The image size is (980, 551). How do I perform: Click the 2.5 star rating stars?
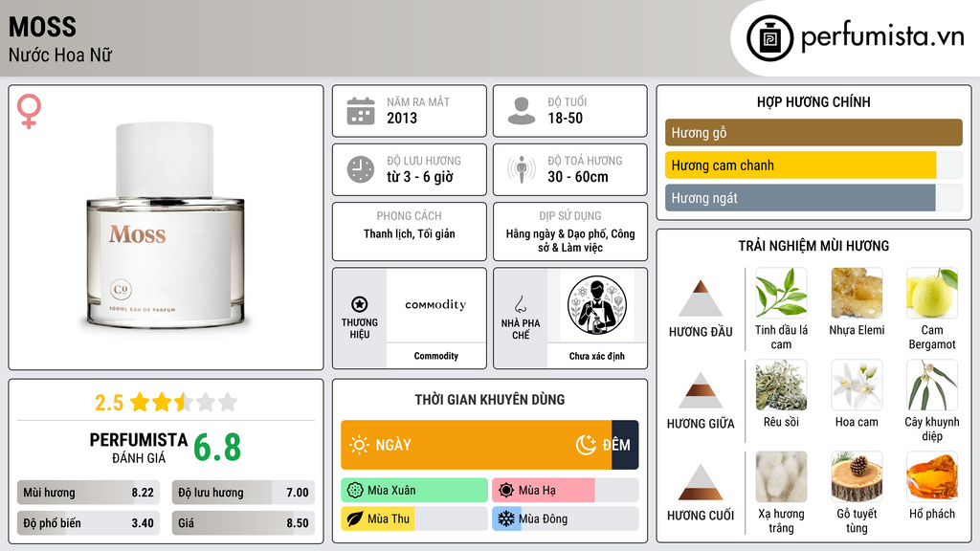(184, 403)
